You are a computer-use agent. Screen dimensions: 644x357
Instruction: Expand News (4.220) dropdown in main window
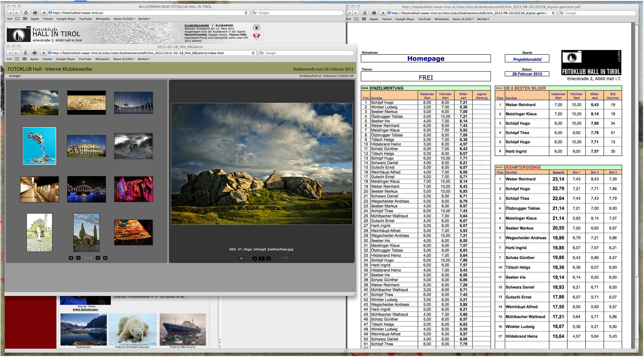125,19
